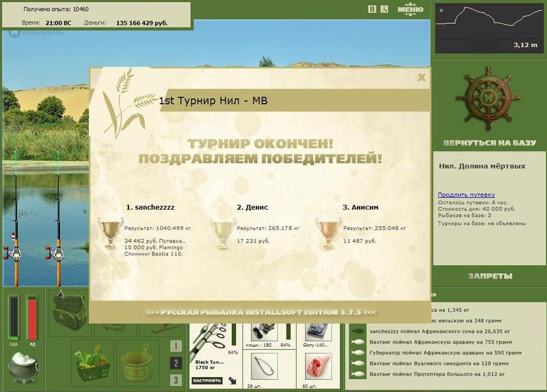Screen dimensions: 547x392
Task: Click prize amount '11 487 руб.'
Action: (360, 241)
